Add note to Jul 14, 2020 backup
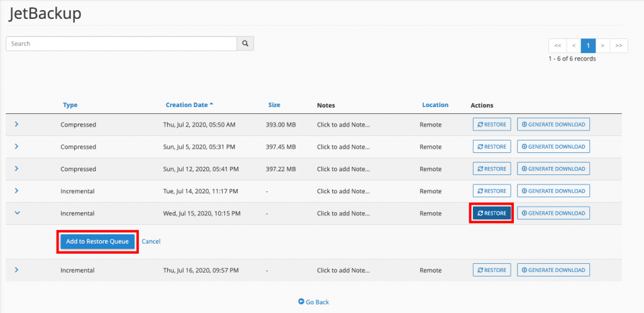Screen dimensions: 644x313 343,191
